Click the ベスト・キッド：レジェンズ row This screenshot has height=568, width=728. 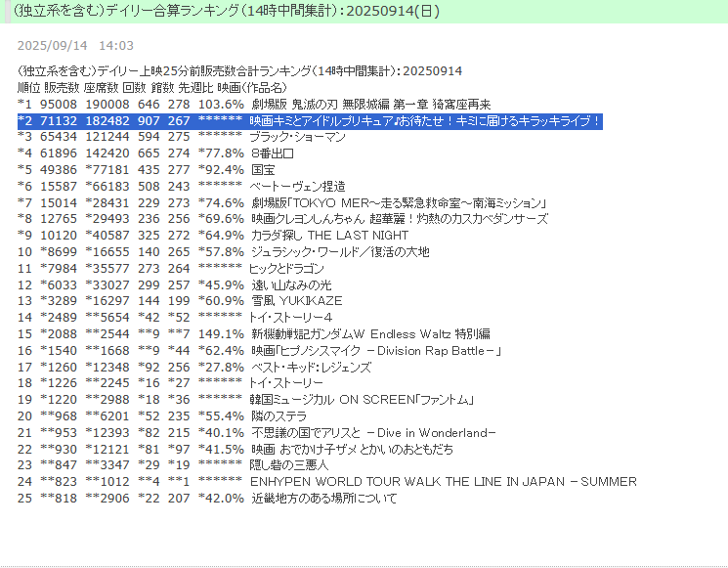point(194,368)
